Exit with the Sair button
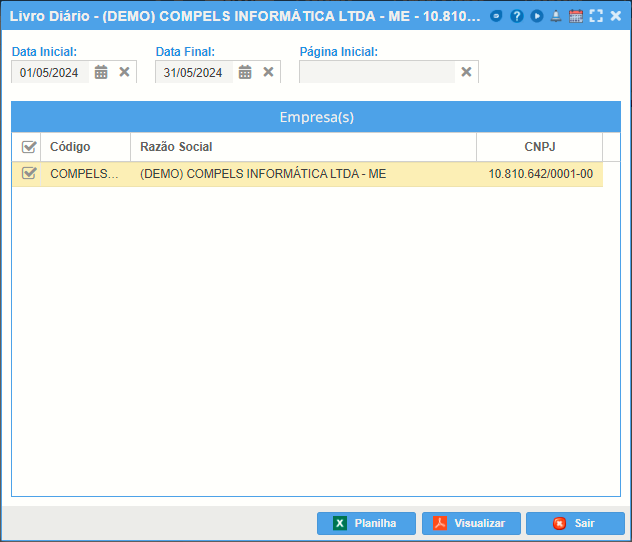The height and width of the screenshot is (542, 632). [575, 523]
